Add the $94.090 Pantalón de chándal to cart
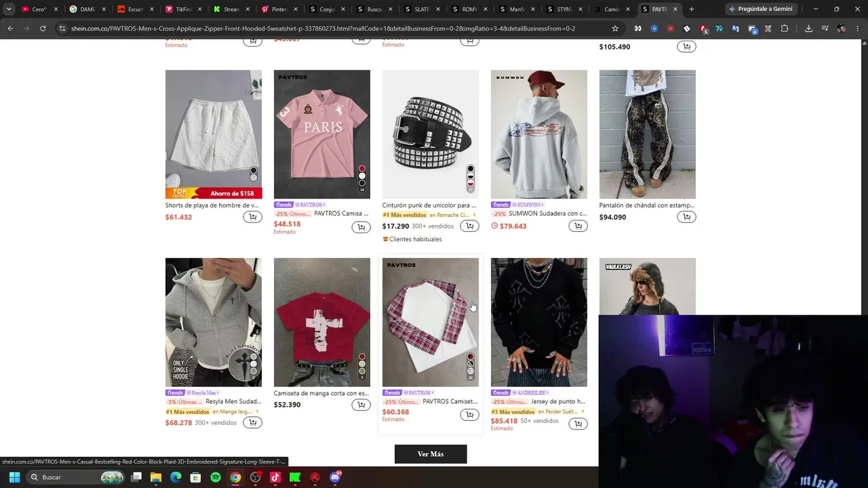The width and height of the screenshot is (868, 488). click(x=686, y=217)
